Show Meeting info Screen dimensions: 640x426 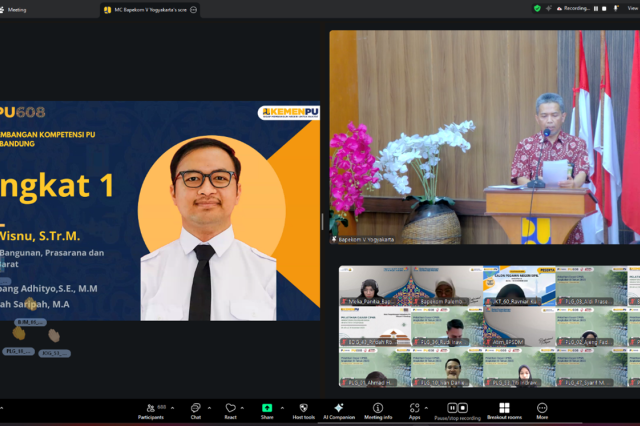[378, 409]
